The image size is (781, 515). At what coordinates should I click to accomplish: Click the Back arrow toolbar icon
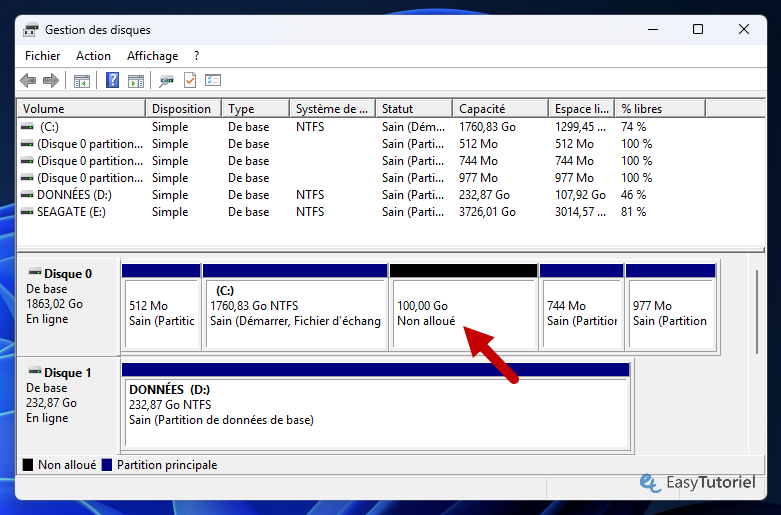coord(28,80)
